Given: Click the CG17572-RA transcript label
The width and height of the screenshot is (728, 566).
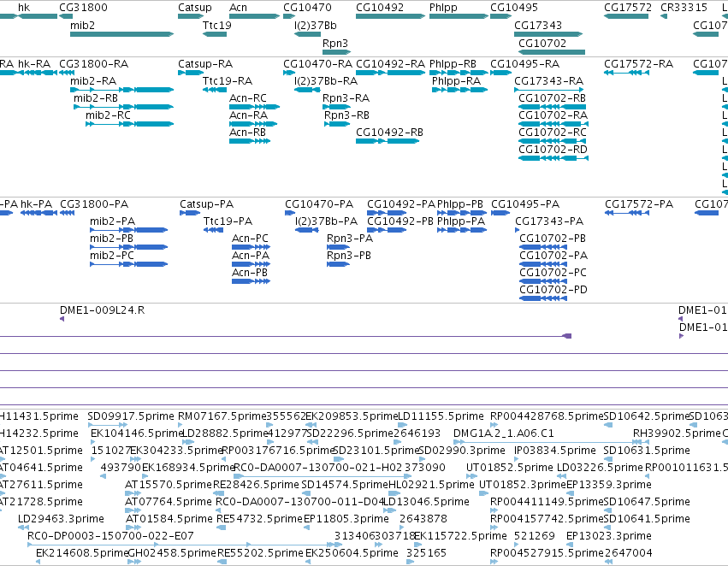Looking at the screenshot, I should 638,64.
